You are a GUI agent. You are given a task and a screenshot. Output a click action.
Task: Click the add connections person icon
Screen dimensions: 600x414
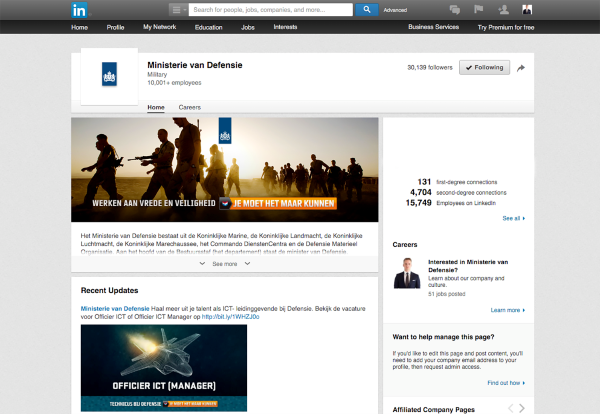503,10
